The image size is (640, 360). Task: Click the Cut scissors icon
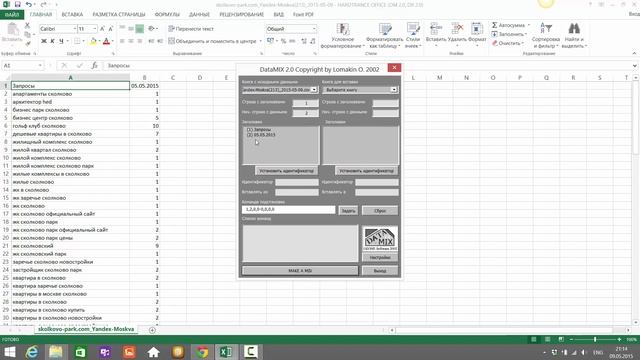27,25
